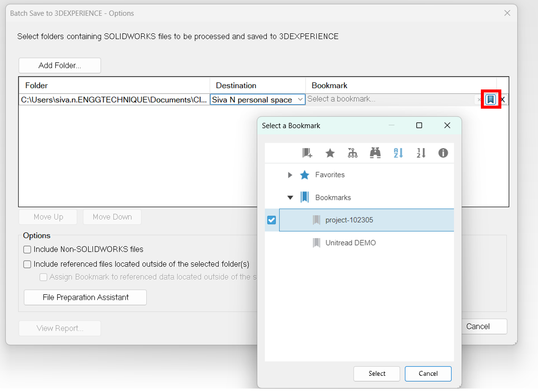538x392 pixels.
Task: Sort bookmarks alphabetically with A-Z icon
Action: [x=398, y=153]
